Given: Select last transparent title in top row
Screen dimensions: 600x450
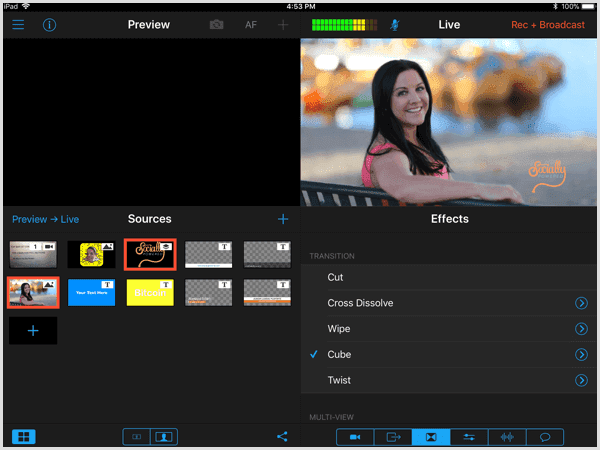Looking at the screenshot, I should pos(267,254).
